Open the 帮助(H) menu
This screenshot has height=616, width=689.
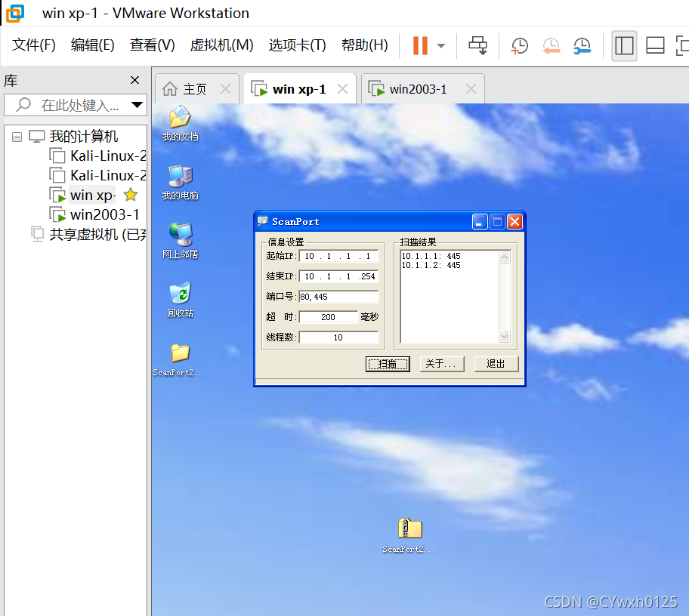pyautogui.click(x=364, y=45)
